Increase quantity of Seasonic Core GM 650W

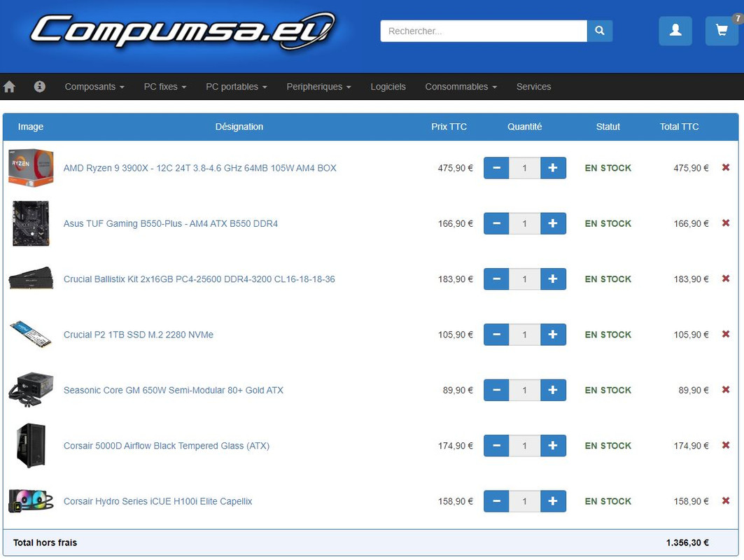coord(553,390)
